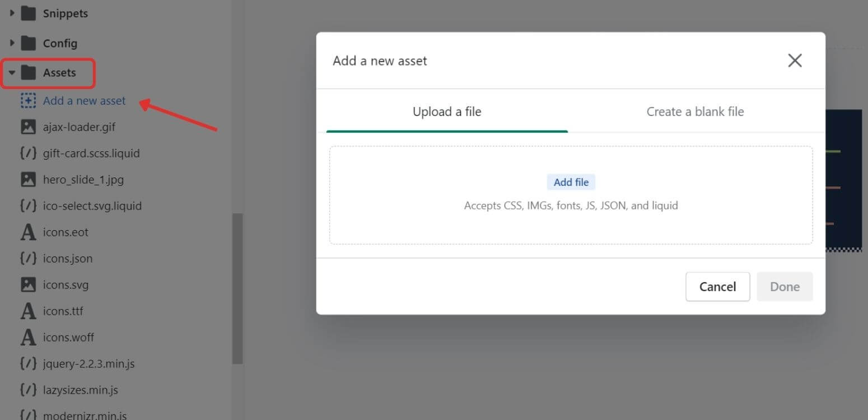Image resolution: width=868 pixels, height=420 pixels.
Task: Click the code icon next to icons.json
Action: 28,259
